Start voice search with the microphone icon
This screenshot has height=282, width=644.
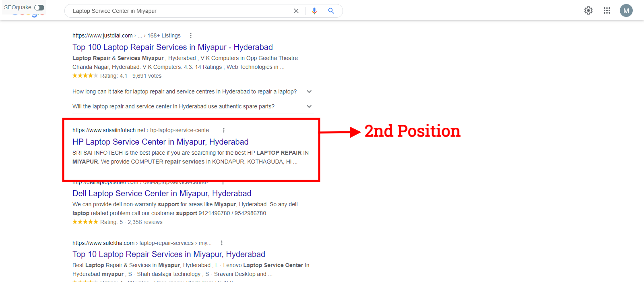point(314,11)
